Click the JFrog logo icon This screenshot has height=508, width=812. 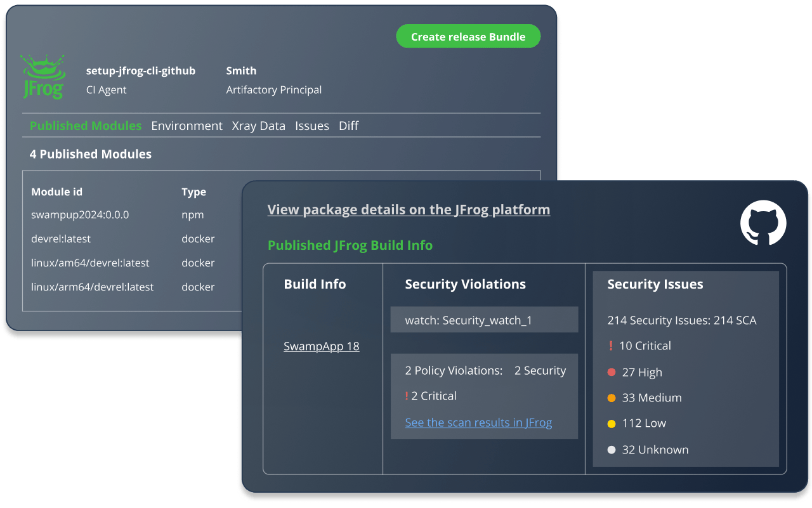tap(43, 76)
